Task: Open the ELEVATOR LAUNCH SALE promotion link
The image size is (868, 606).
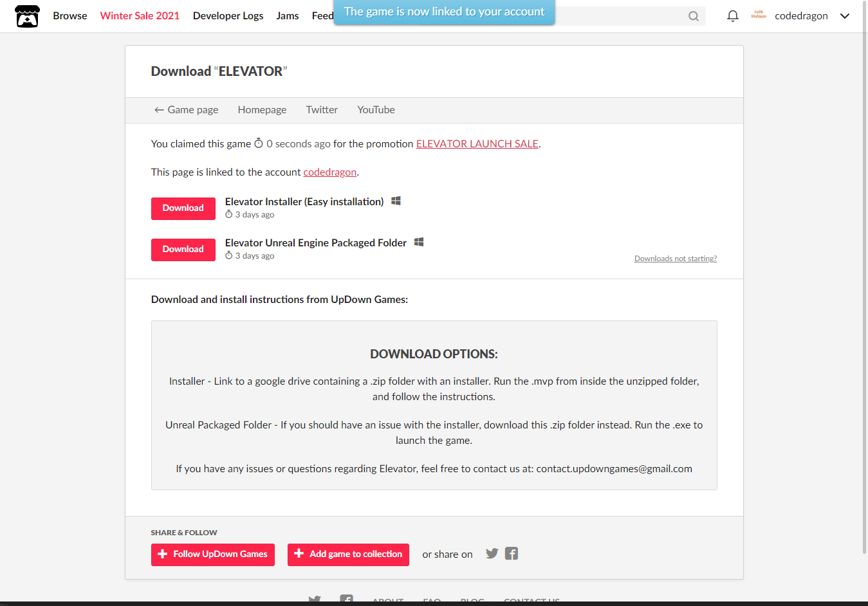Action: pyautogui.click(x=477, y=144)
